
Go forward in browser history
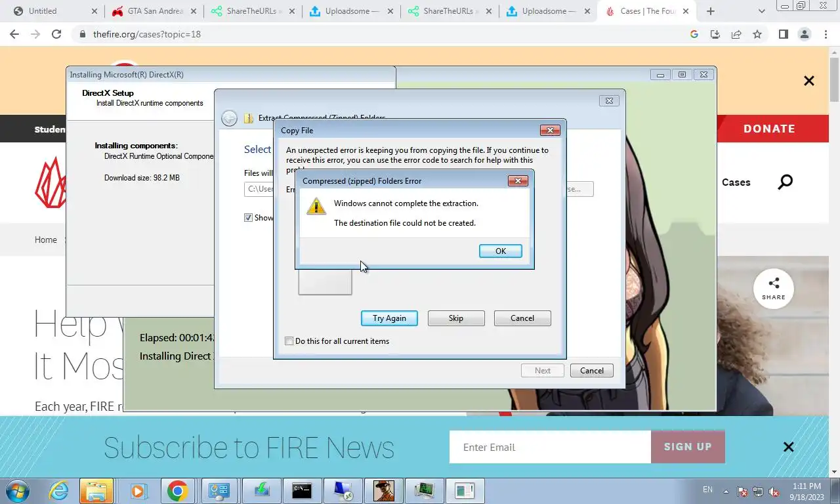pos(36,34)
